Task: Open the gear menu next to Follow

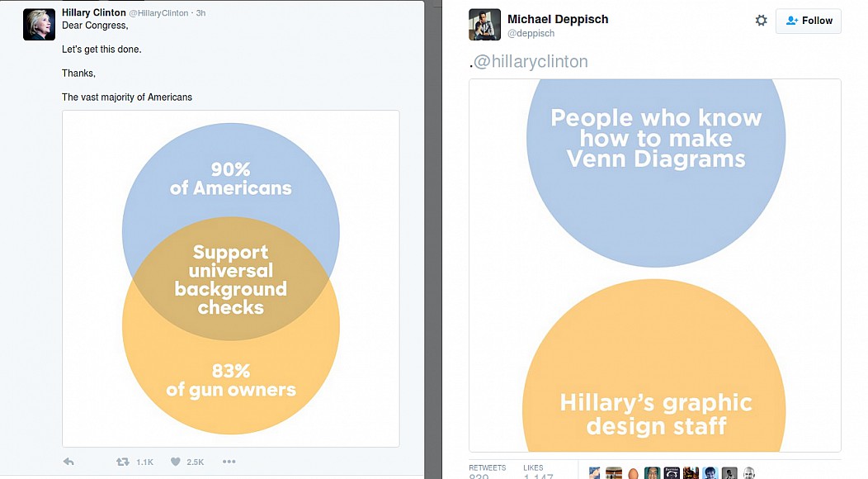Action: click(x=761, y=21)
